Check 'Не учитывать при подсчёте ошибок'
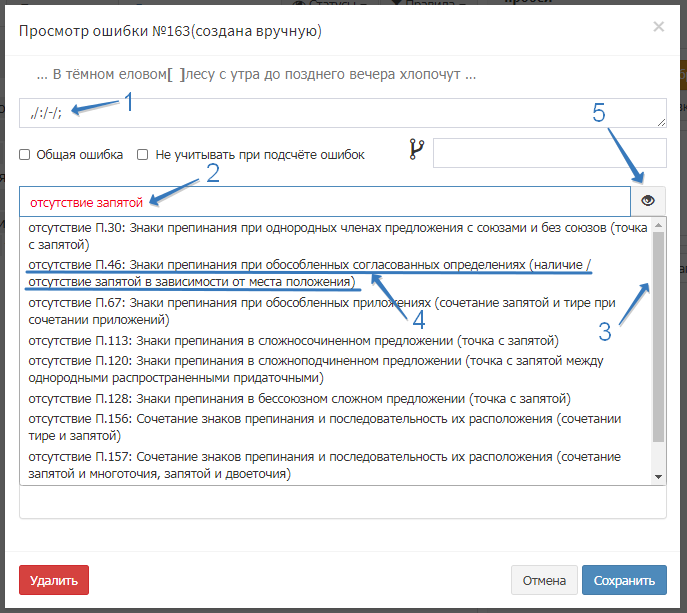 (x=143, y=155)
